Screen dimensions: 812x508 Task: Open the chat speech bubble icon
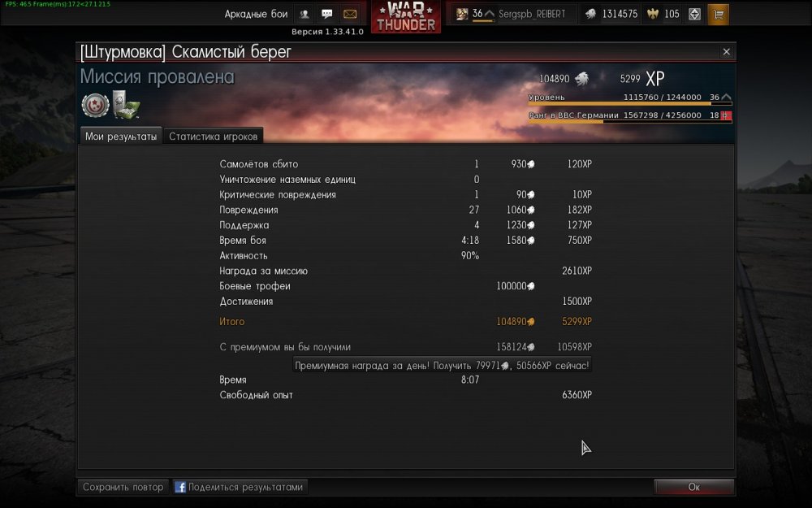[326, 14]
